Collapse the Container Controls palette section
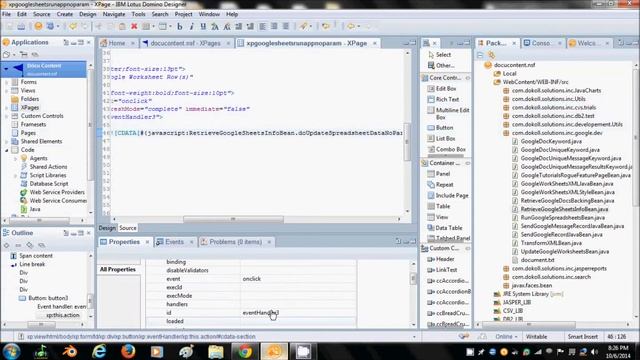640x360 pixels. click(468, 163)
